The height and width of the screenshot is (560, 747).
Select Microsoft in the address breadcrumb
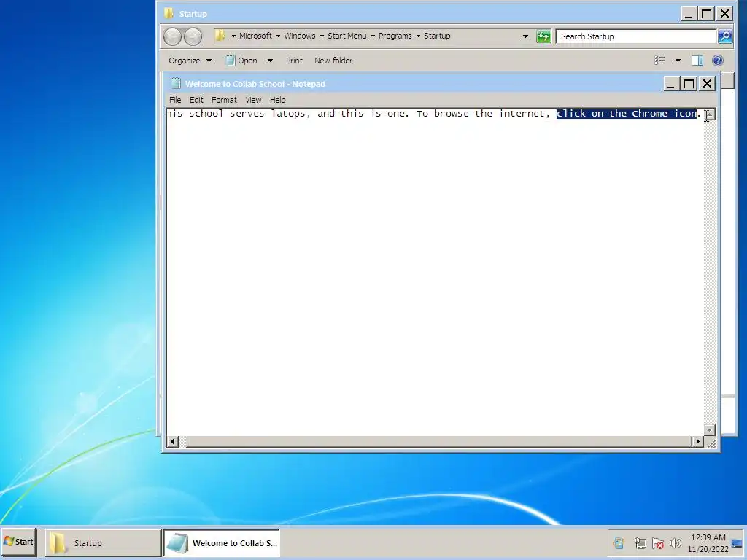click(x=255, y=36)
